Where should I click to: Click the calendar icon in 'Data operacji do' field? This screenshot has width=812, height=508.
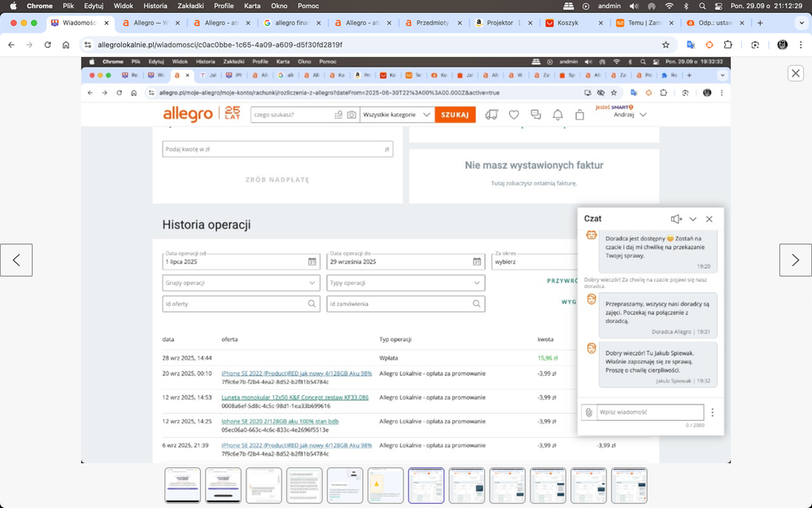point(477,262)
